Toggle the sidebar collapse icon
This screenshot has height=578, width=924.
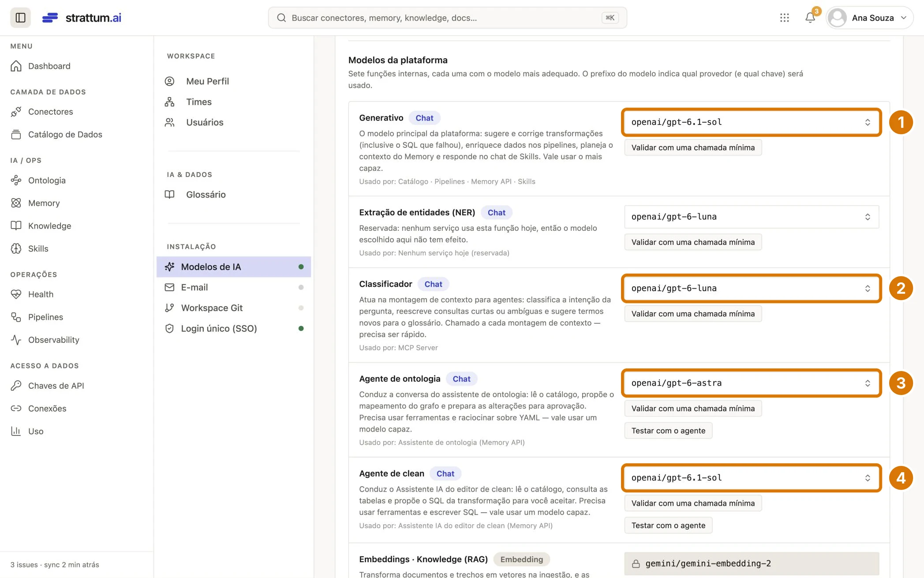20,18
